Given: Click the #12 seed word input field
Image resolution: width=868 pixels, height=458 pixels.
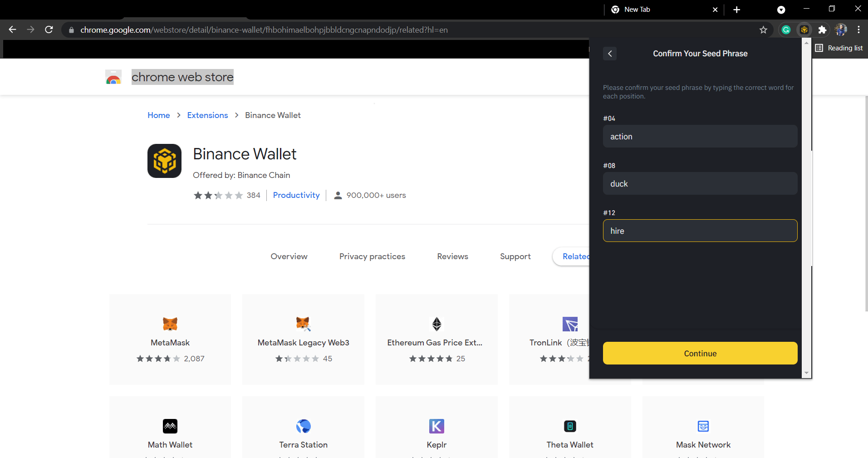Looking at the screenshot, I should tap(700, 231).
